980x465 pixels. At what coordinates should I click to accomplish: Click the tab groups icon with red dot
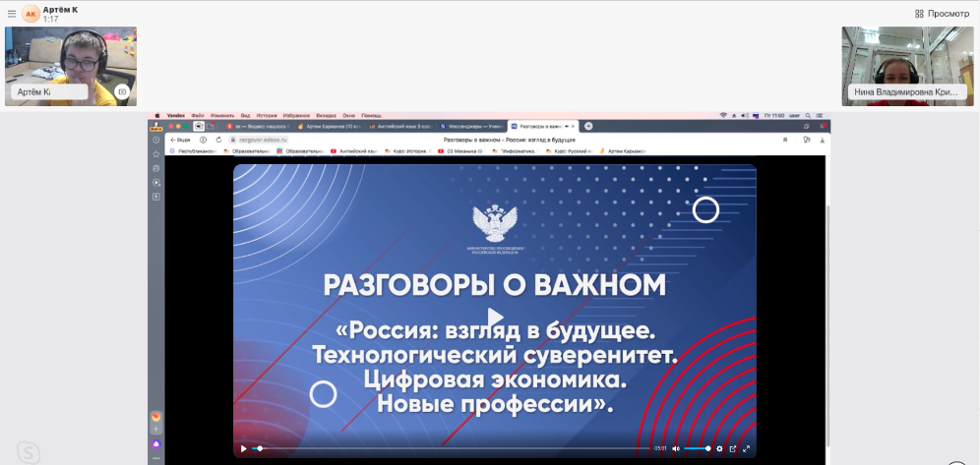[x=212, y=126]
